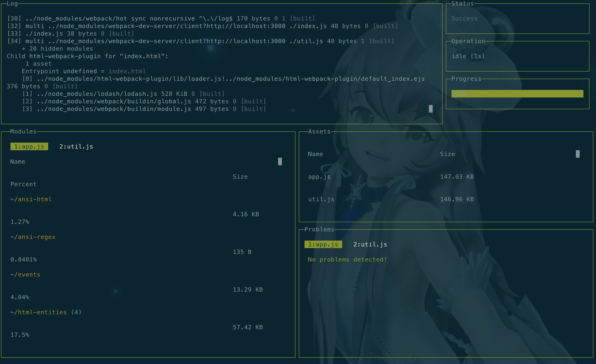596x364 pixels.
Task: Click the Size column header in Assets
Action: [448, 154]
